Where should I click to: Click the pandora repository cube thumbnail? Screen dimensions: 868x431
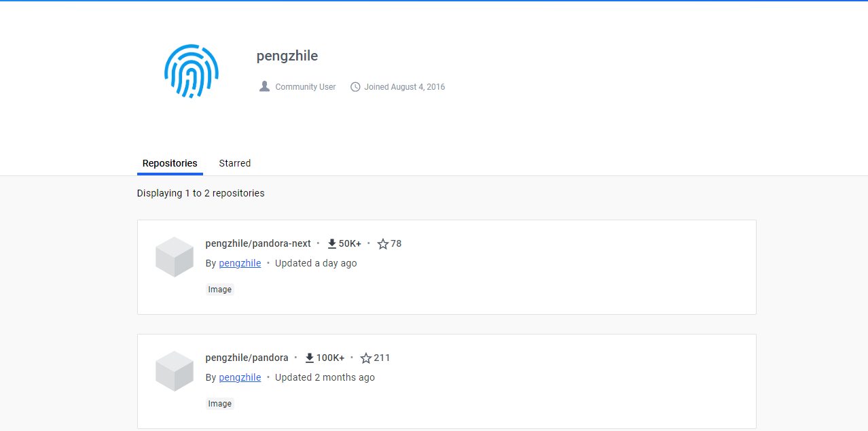174,371
